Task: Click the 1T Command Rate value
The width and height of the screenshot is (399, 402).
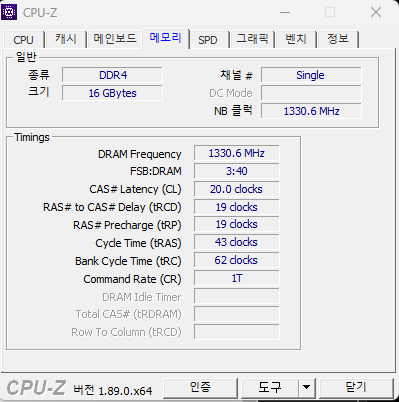Action: pos(237,278)
